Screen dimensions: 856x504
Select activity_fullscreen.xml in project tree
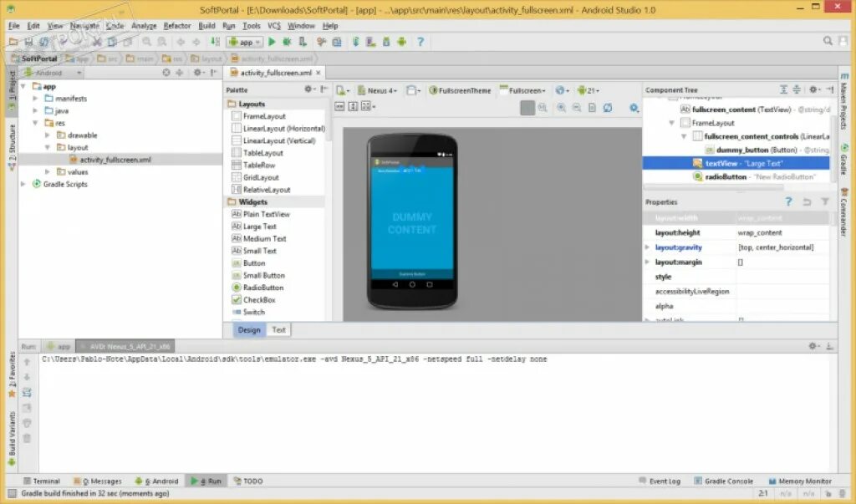pyautogui.click(x=110, y=160)
